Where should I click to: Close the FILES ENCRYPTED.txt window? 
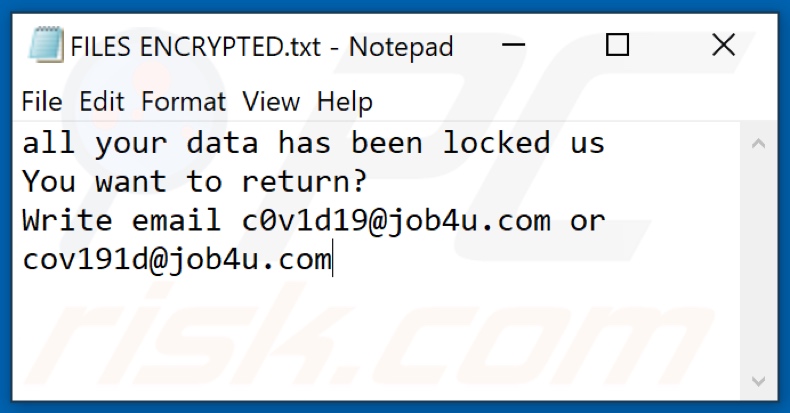tap(723, 45)
